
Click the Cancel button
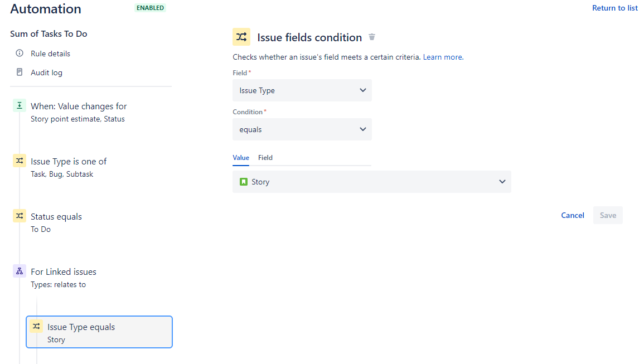click(x=573, y=215)
